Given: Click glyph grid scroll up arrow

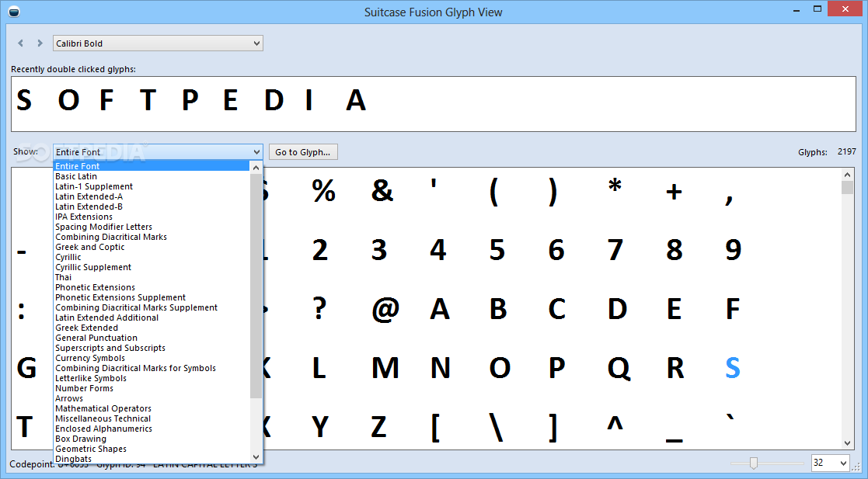Looking at the screenshot, I should 847,175.
